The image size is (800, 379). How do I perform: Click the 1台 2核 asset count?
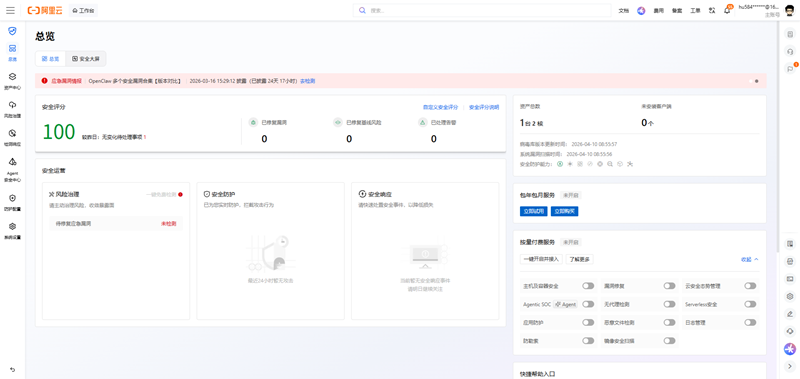532,123
